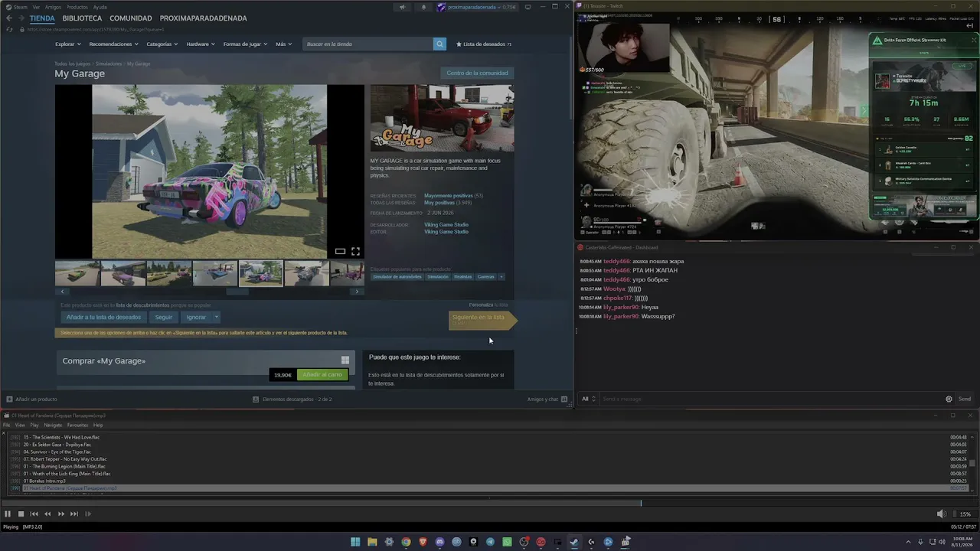Expand the Más store menu
The image size is (980, 551).
(x=284, y=44)
